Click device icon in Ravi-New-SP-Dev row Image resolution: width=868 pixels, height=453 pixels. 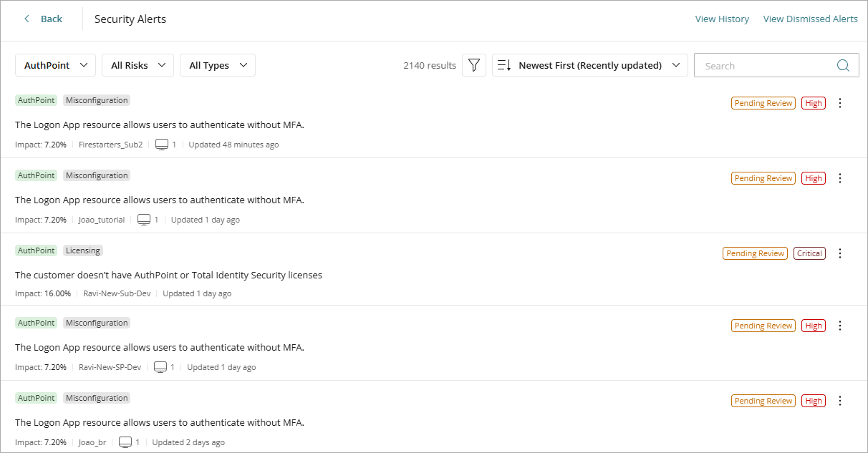click(160, 367)
